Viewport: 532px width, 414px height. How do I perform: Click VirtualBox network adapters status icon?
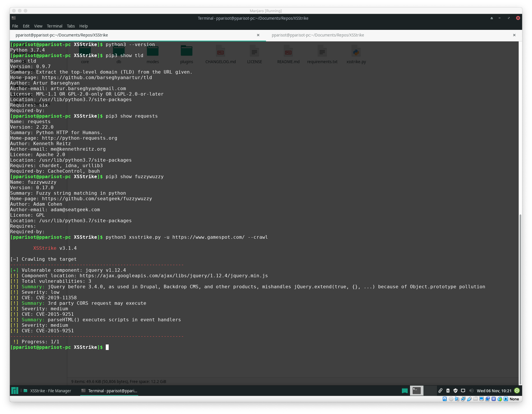[463, 399]
